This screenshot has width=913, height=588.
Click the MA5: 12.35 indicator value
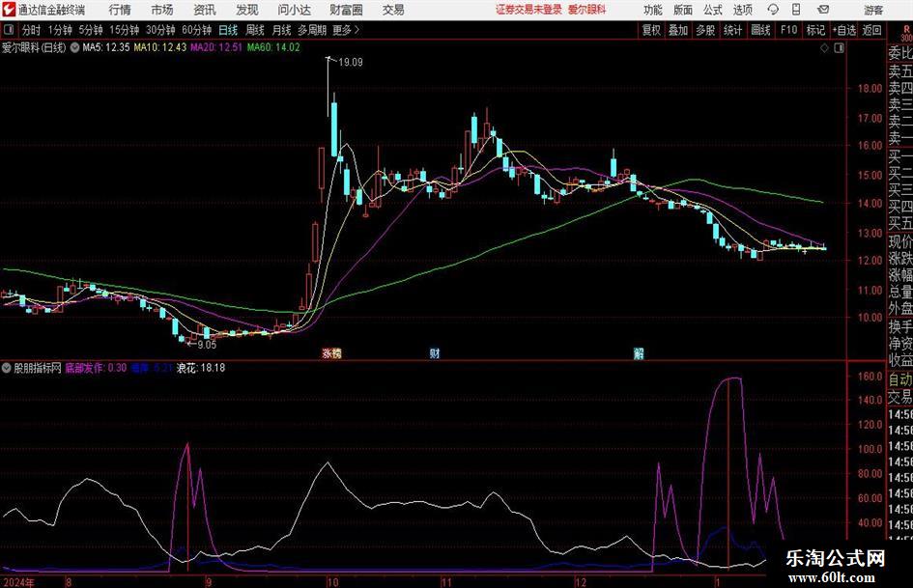click(106, 47)
